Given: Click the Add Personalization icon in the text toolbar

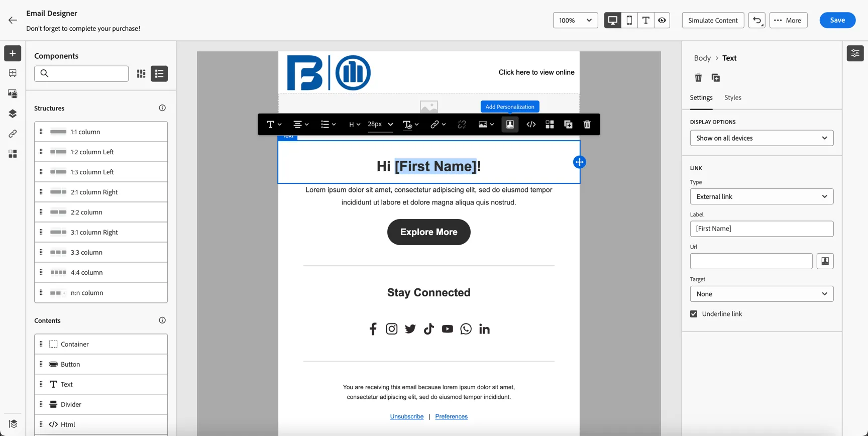Looking at the screenshot, I should point(510,125).
